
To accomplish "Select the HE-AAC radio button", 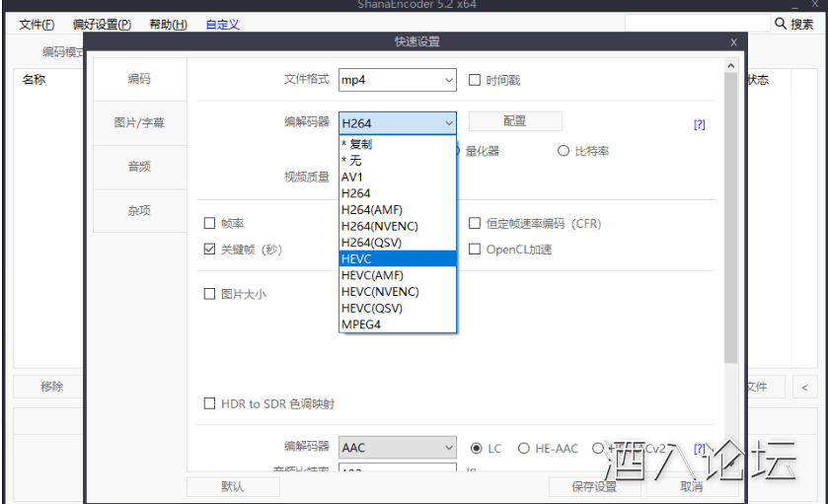I will [524, 448].
